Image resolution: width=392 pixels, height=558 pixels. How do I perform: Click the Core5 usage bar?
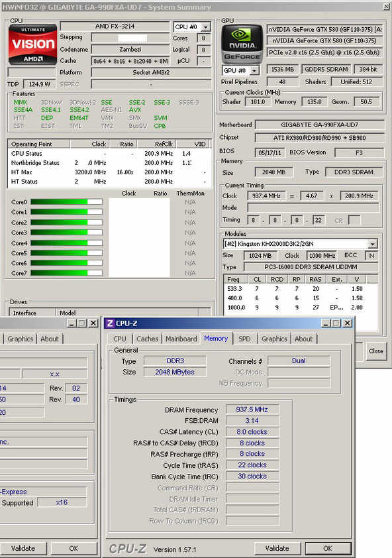(66, 253)
